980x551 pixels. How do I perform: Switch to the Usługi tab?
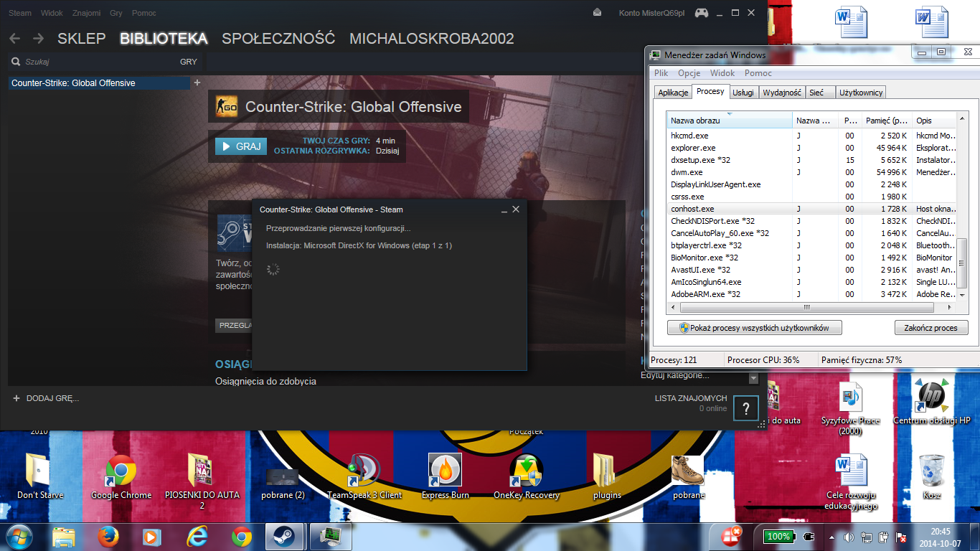pyautogui.click(x=743, y=93)
